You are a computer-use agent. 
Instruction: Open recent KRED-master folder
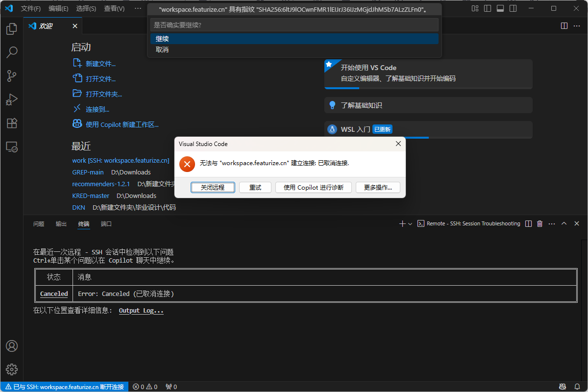point(91,196)
